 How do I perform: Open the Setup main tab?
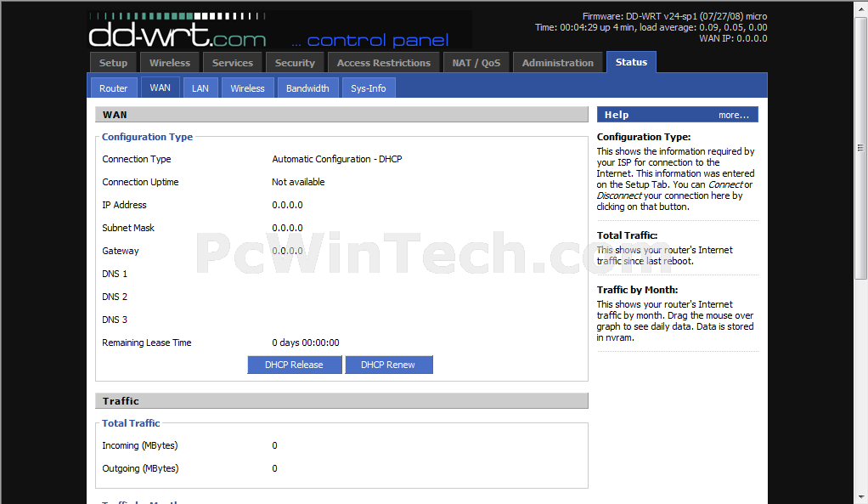pos(114,63)
